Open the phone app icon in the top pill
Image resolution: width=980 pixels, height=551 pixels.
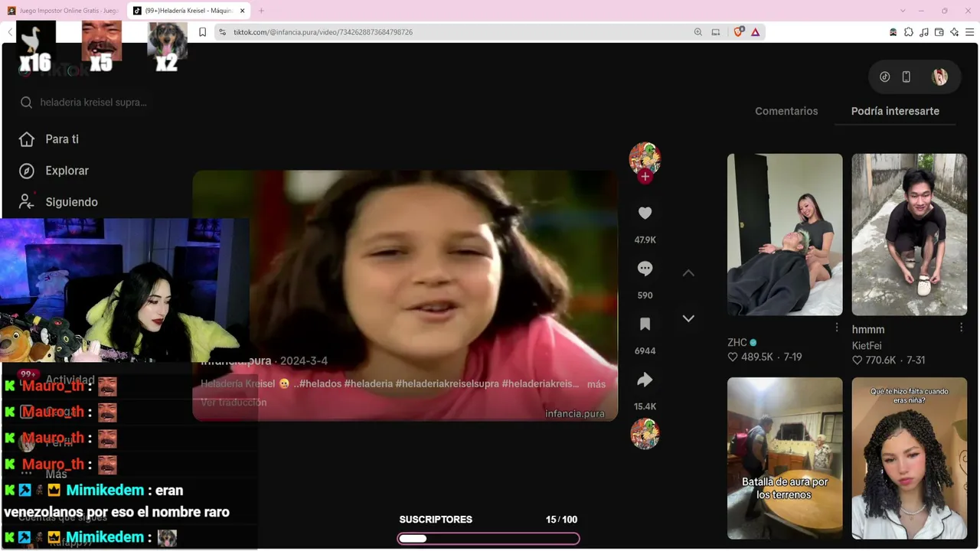(x=906, y=77)
